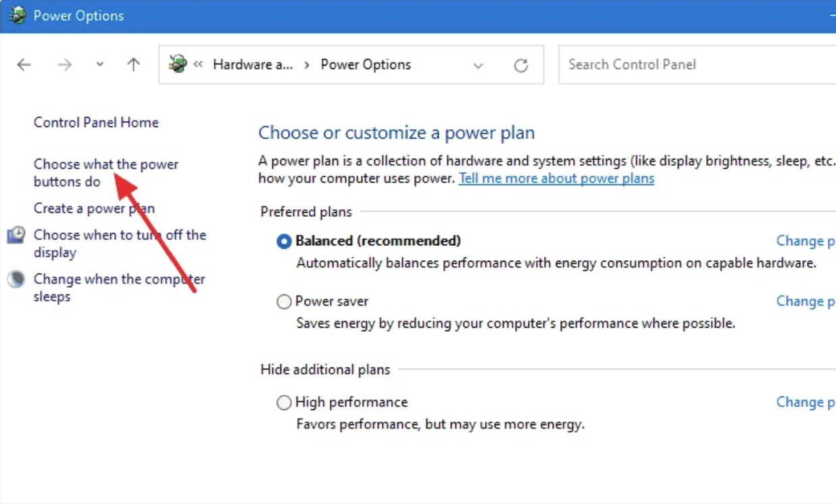The height and width of the screenshot is (504, 836).
Task: Click the display clock icon in sidebar
Action: click(16, 235)
